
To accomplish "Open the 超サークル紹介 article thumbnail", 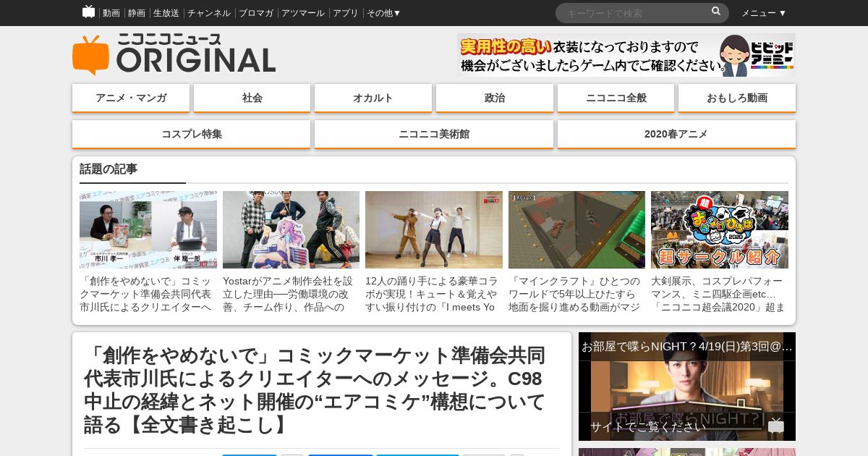I will (x=720, y=229).
